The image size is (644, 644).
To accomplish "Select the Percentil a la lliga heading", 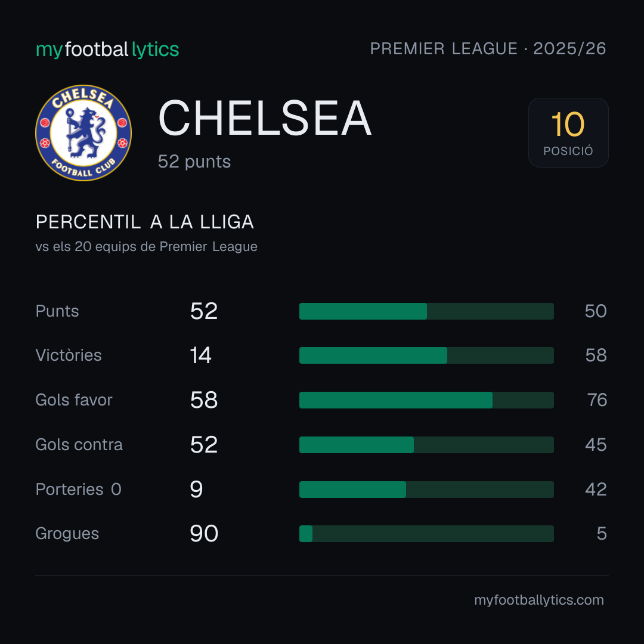I will (x=144, y=222).
